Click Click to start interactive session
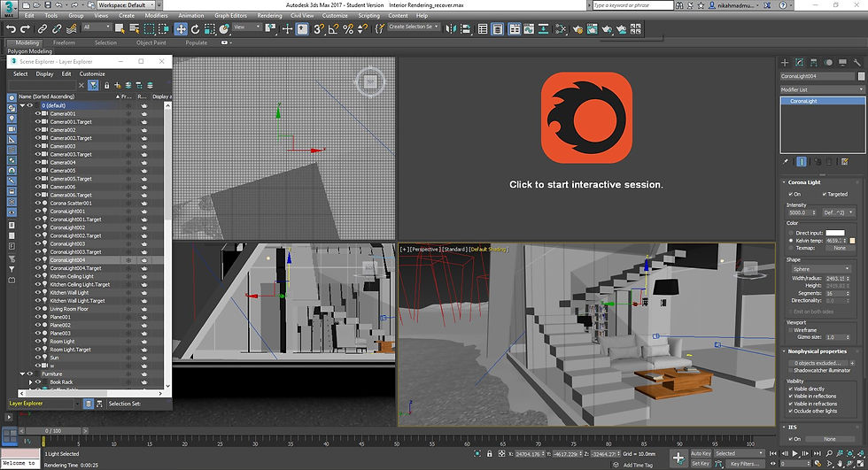 [586, 185]
